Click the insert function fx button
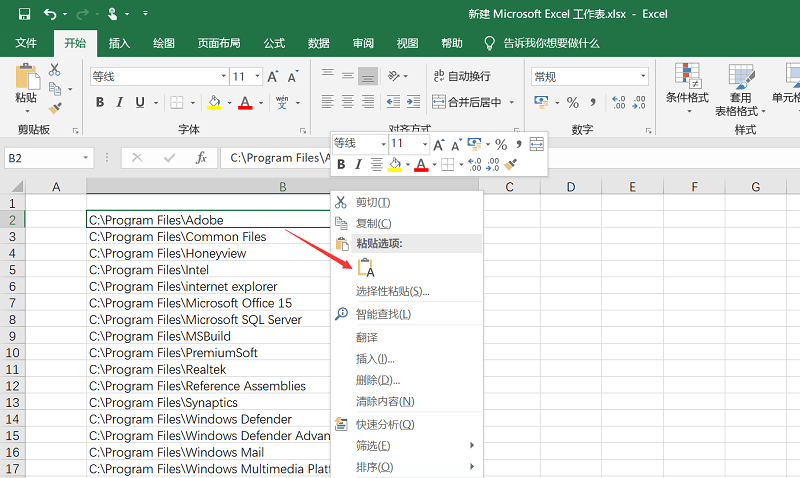The width and height of the screenshot is (800, 478). (x=201, y=158)
